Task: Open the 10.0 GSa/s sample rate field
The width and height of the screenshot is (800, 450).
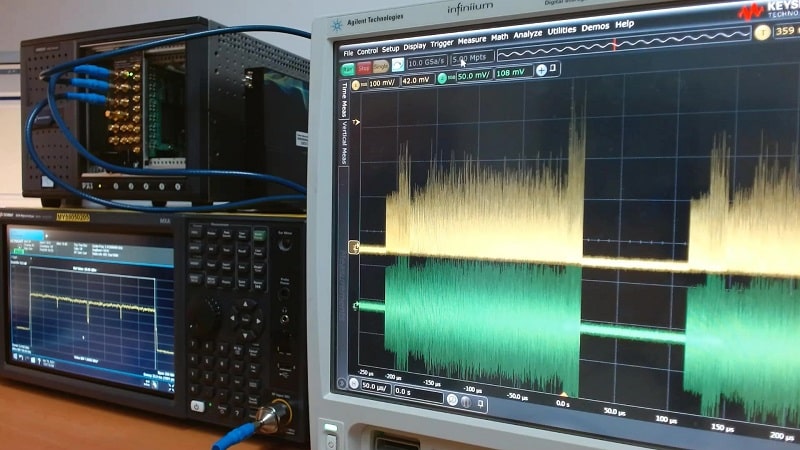Action: pos(426,63)
